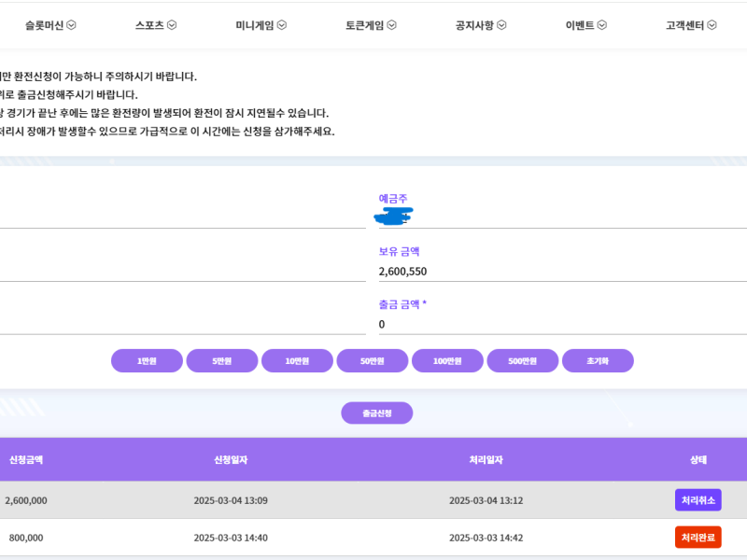Viewport: 747px width, 560px height.
Task: Click the 처리완료 status badge
Action: click(x=698, y=538)
